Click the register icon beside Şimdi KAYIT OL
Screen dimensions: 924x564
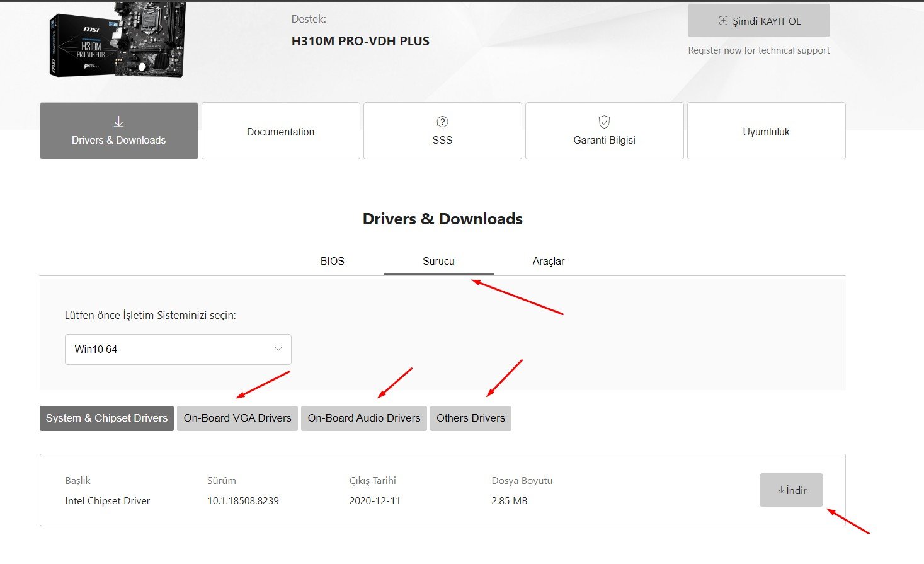723,21
